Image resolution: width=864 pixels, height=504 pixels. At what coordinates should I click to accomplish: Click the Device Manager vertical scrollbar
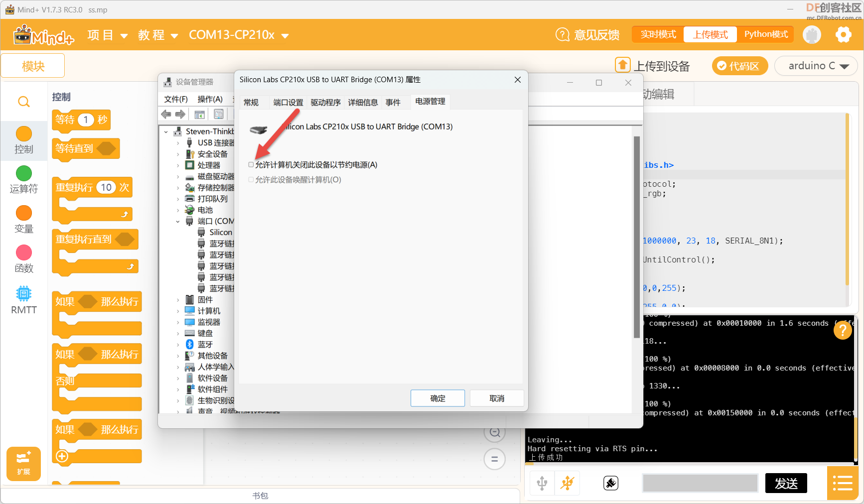(636, 237)
